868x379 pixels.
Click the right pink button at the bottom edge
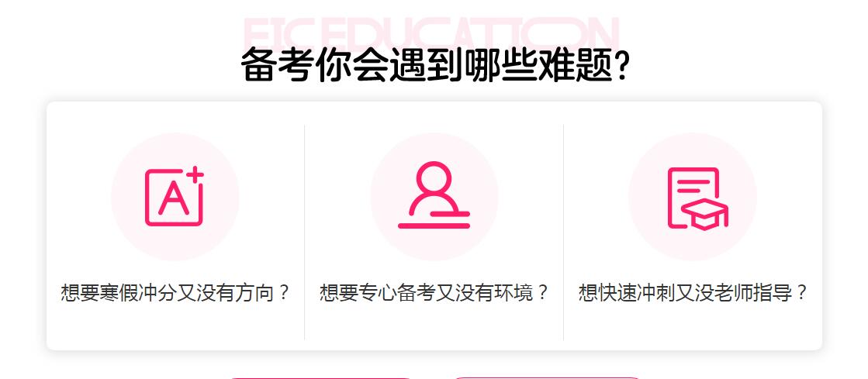[x=547, y=378]
